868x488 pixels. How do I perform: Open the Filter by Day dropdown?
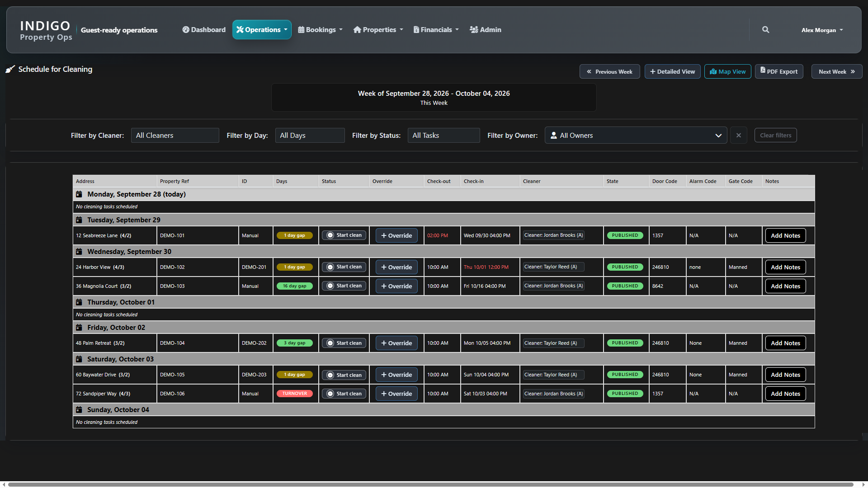pyautogui.click(x=310, y=136)
